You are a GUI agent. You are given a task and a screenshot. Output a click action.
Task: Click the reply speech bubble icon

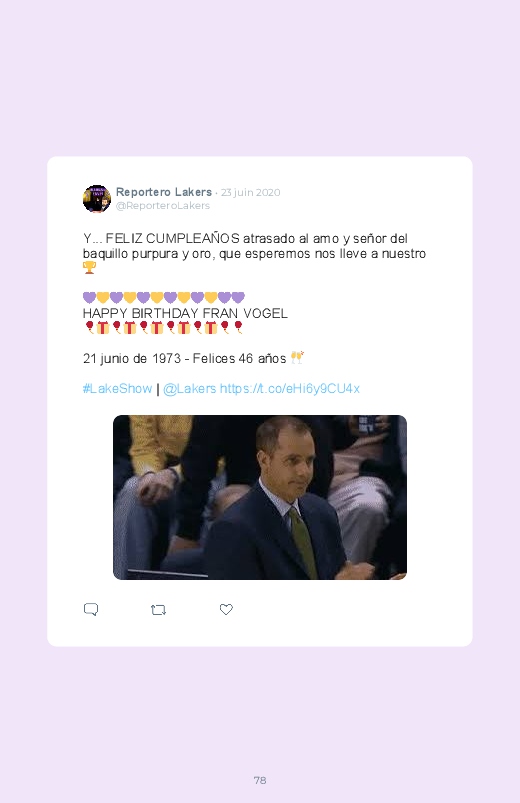(91, 609)
